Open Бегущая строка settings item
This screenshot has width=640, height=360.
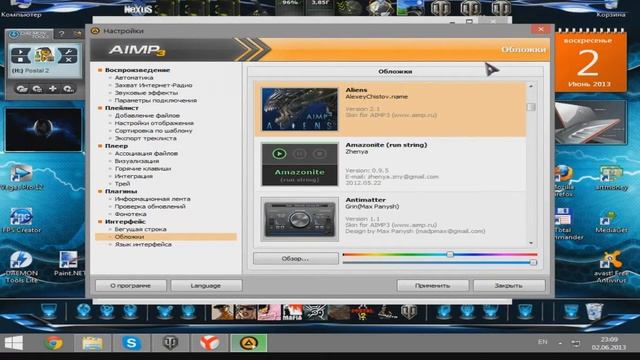140,229
